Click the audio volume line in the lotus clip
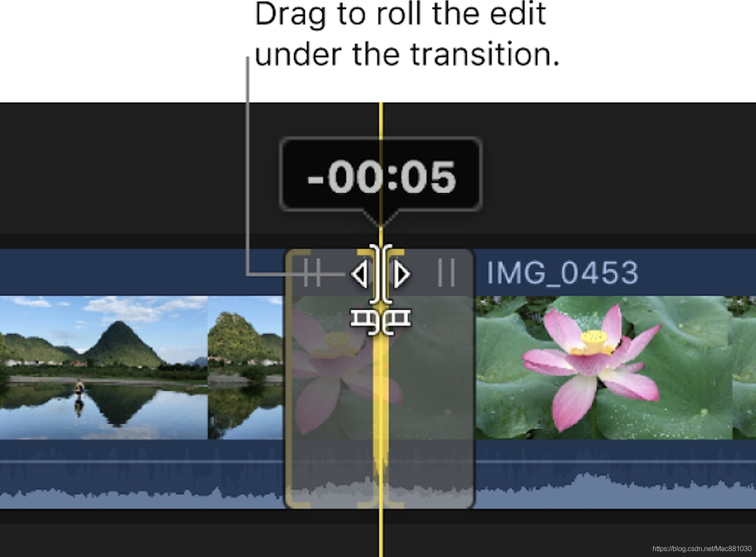Viewport: 756px width, 557px height. [615, 462]
